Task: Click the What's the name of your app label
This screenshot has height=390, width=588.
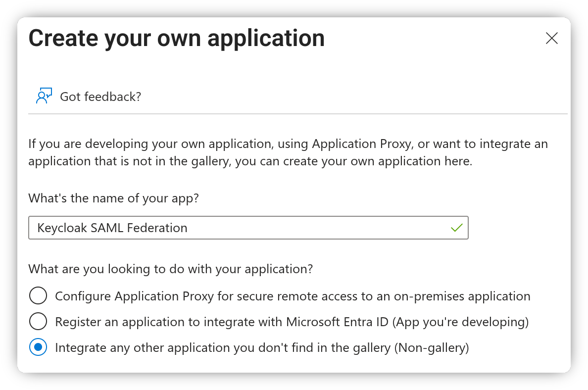Action: point(113,198)
